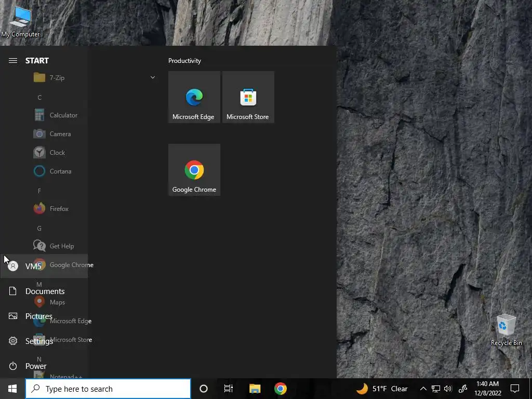The height and width of the screenshot is (399, 532).
Task: Open the Microsoft Edge tile
Action: tap(194, 97)
